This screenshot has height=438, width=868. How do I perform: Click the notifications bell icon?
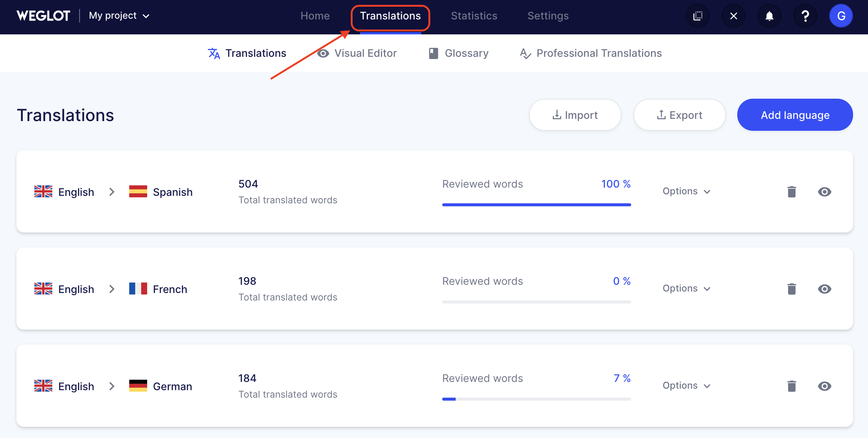(769, 16)
